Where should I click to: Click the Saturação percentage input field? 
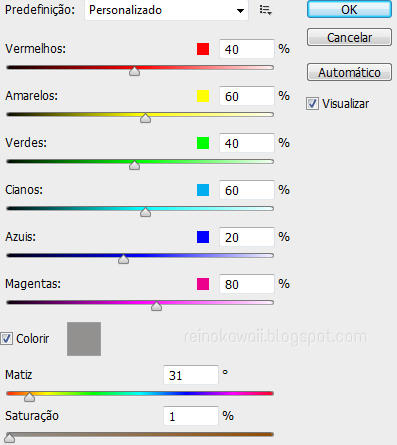[191, 416]
